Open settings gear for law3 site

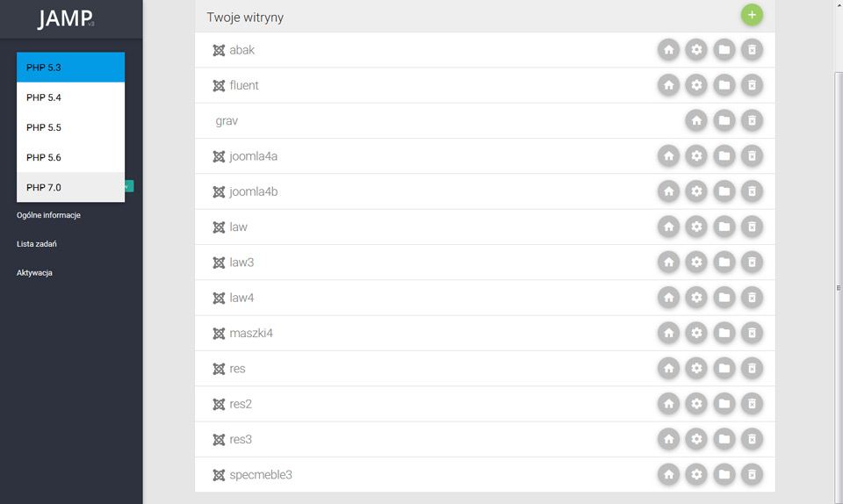click(x=696, y=263)
